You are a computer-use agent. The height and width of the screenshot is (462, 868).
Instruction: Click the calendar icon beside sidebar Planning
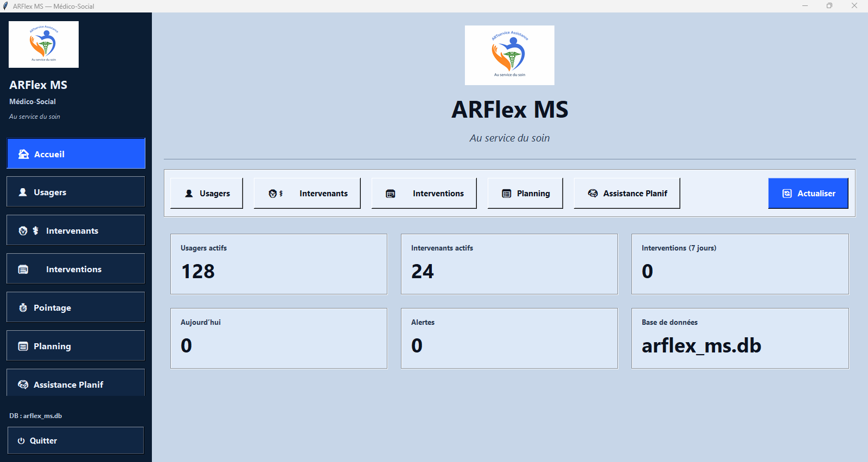tap(23, 346)
